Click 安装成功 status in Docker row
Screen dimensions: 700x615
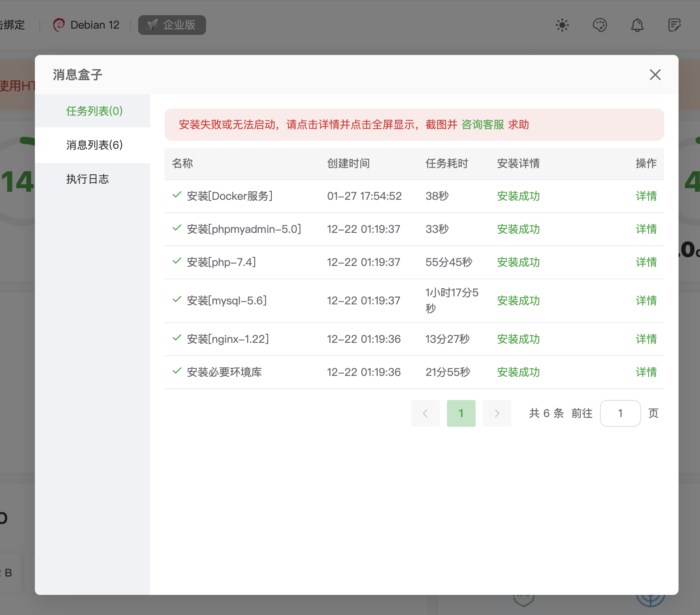(x=519, y=196)
